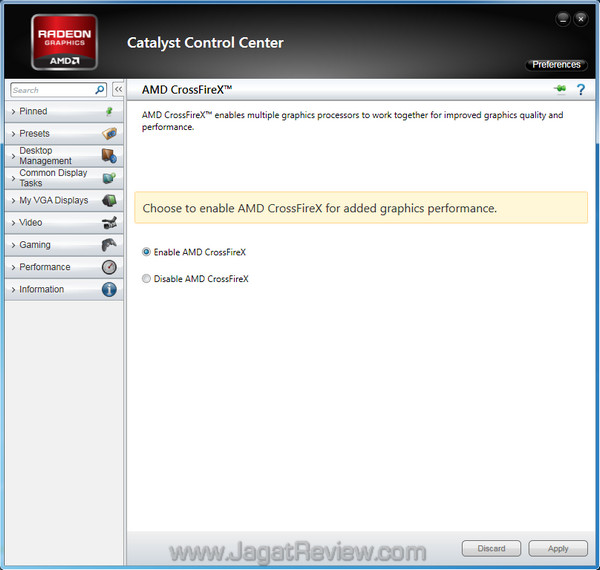Screen dimensions: 600x570
Task: Click the My VGA Displays icon
Action: click(x=109, y=200)
